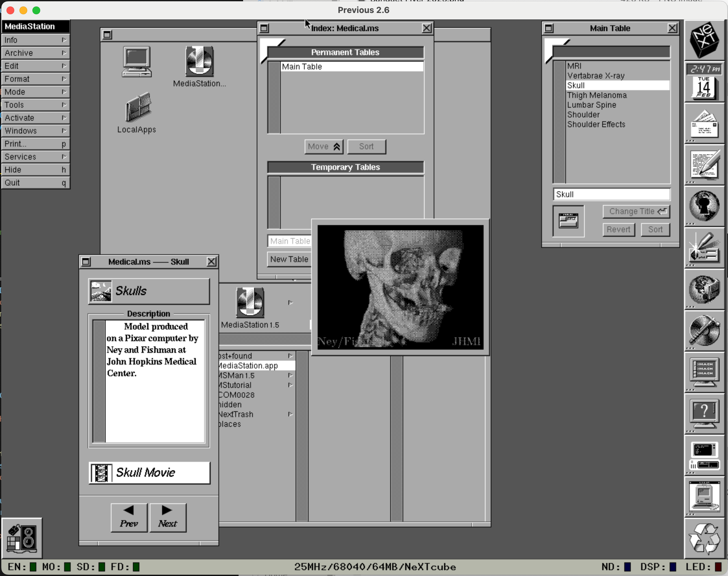Go to the Next record
This screenshot has height=576, width=728.
(x=168, y=517)
